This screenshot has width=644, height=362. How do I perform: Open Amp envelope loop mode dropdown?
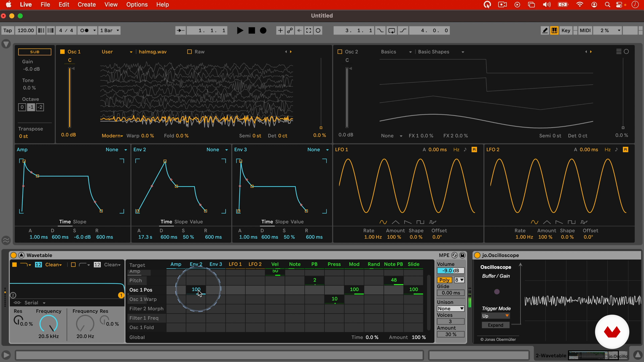[x=117, y=150]
